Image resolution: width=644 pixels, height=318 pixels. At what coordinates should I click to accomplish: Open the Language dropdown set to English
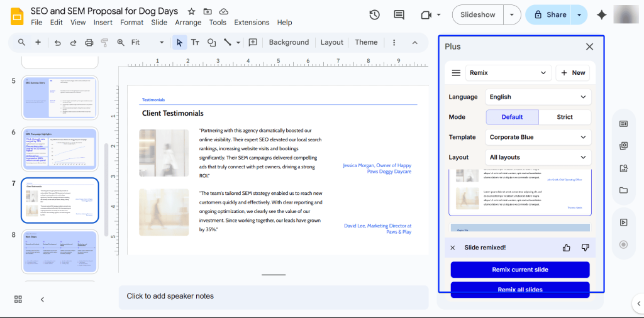(x=538, y=97)
